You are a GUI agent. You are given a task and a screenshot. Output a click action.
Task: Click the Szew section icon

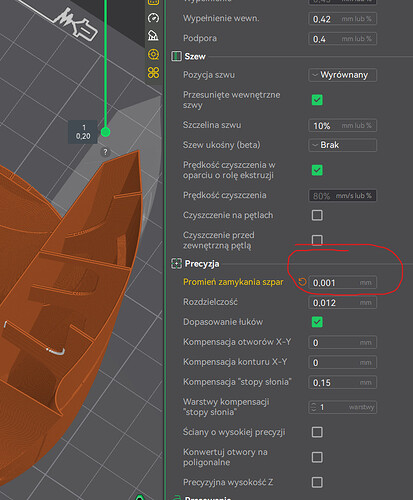click(176, 56)
